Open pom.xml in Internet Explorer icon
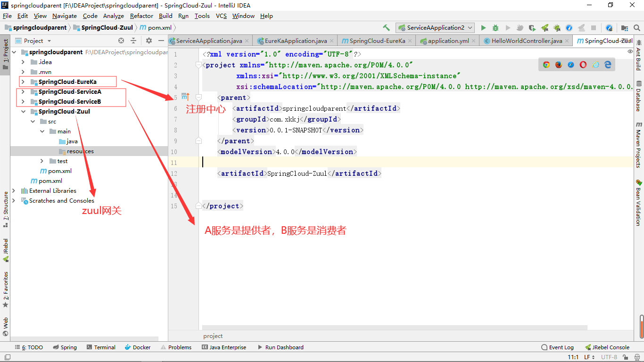Screen dimensions: 644x362 tap(595, 65)
